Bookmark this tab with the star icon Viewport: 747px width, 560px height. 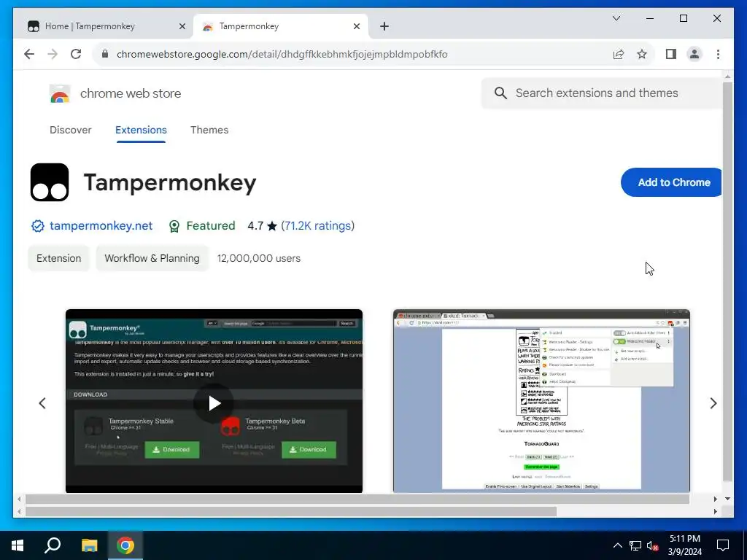pyautogui.click(x=642, y=54)
